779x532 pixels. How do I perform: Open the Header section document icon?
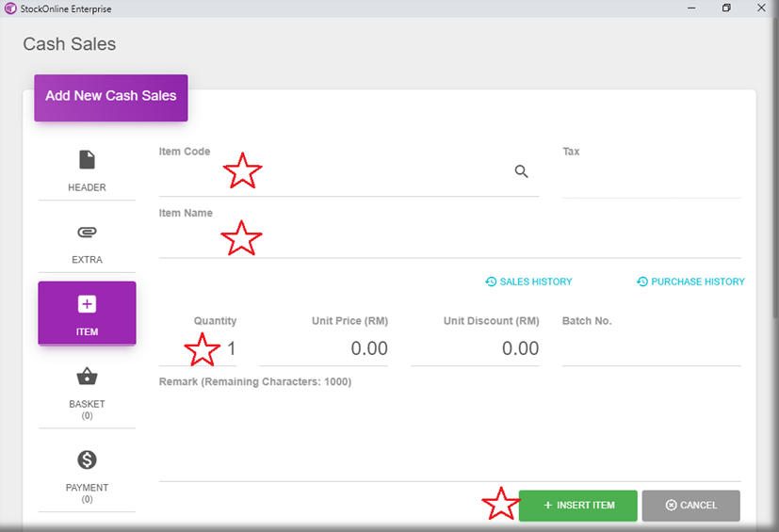tap(87, 160)
